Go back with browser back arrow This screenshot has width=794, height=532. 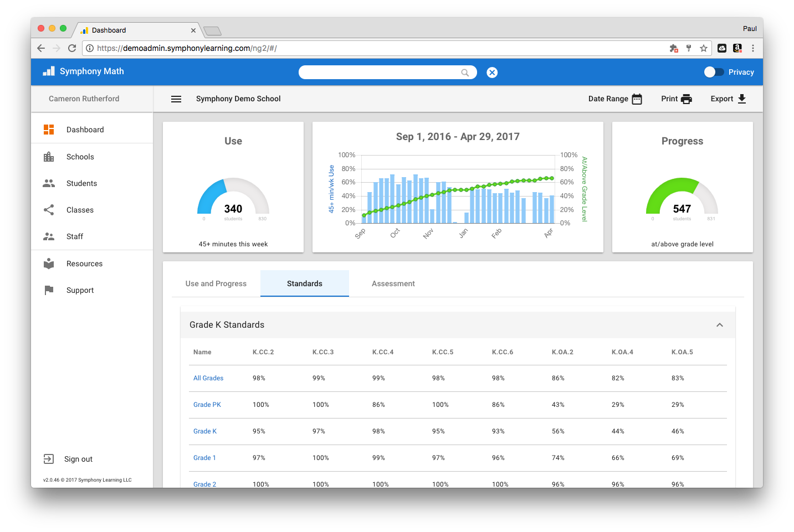click(41, 48)
